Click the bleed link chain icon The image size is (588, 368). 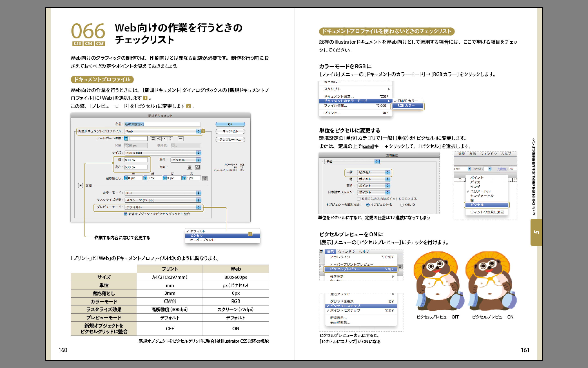coord(205,178)
